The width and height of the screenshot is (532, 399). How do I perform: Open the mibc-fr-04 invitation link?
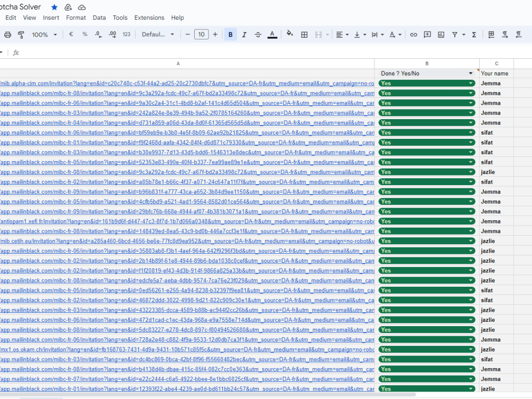pyautogui.click(x=187, y=123)
